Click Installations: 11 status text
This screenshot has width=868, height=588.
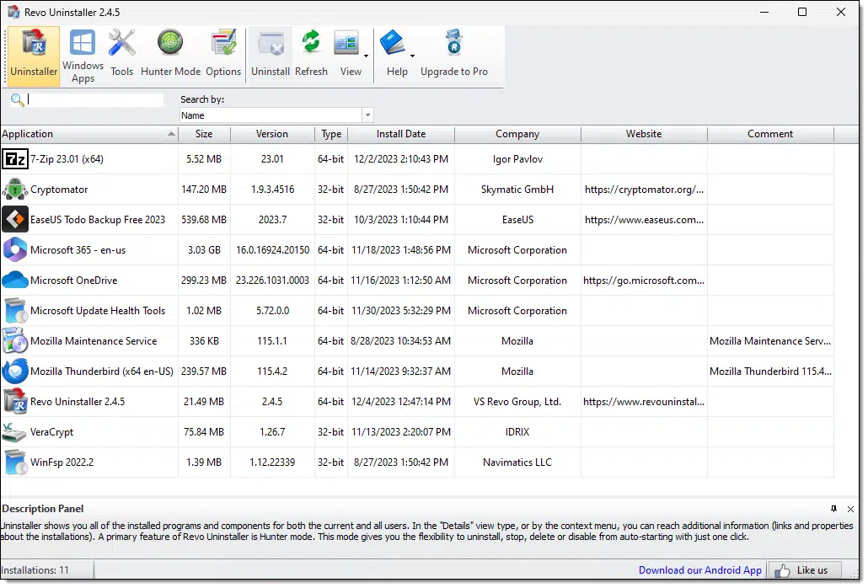[35, 570]
